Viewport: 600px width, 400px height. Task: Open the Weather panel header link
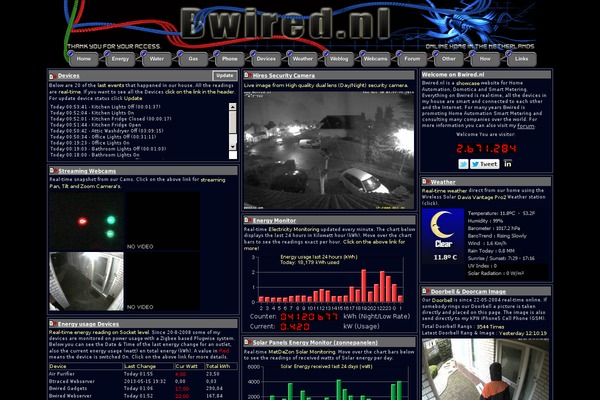[x=443, y=182]
